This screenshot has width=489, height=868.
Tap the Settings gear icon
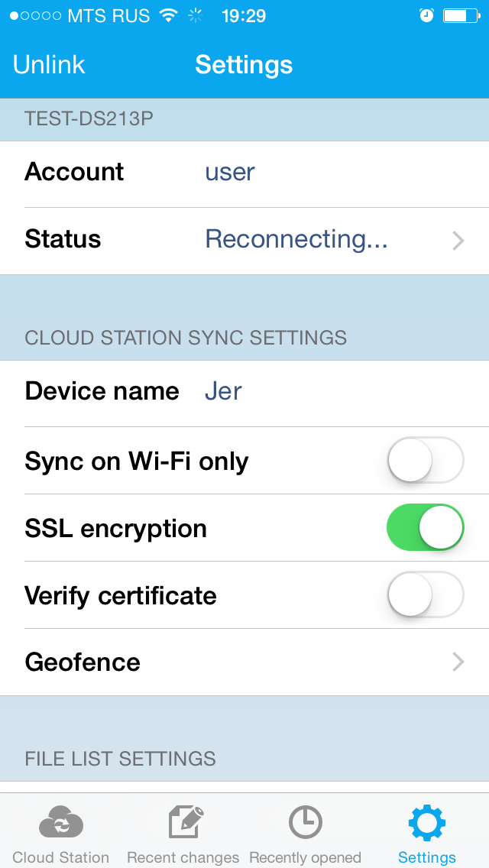click(426, 822)
